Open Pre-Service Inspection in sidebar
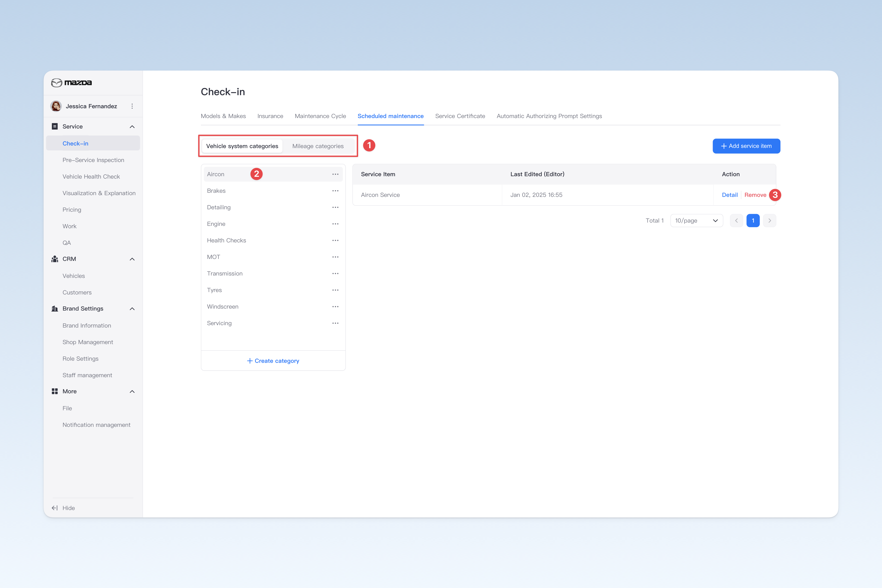The height and width of the screenshot is (588, 882). (x=93, y=160)
